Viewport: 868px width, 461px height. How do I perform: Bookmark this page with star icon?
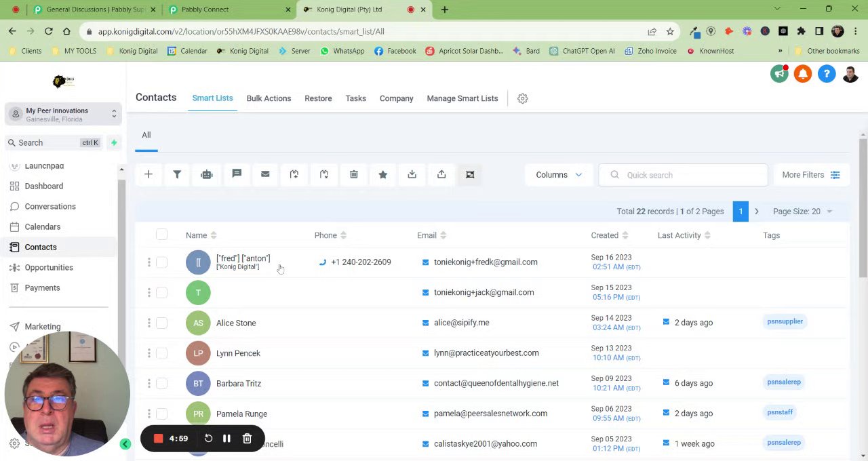[670, 31]
